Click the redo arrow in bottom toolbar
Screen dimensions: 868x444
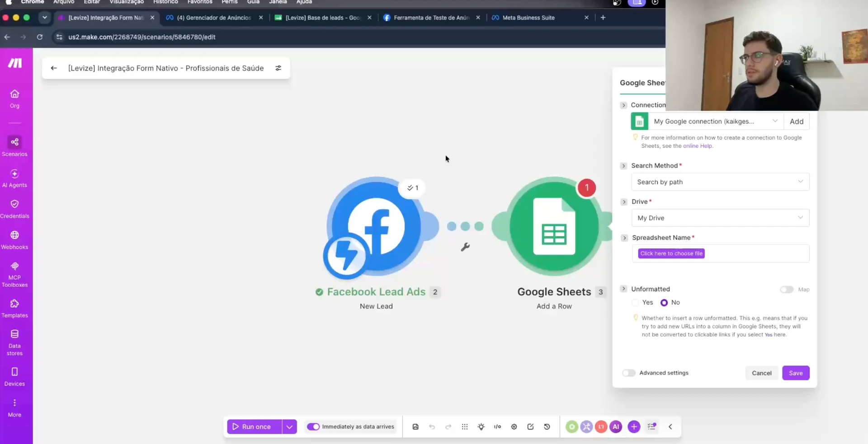tap(448, 427)
